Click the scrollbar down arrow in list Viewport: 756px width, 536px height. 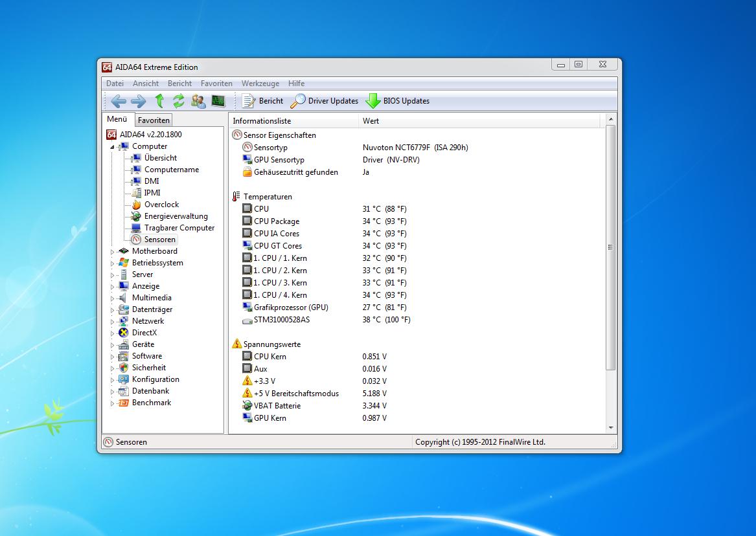[x=610, y=428]
